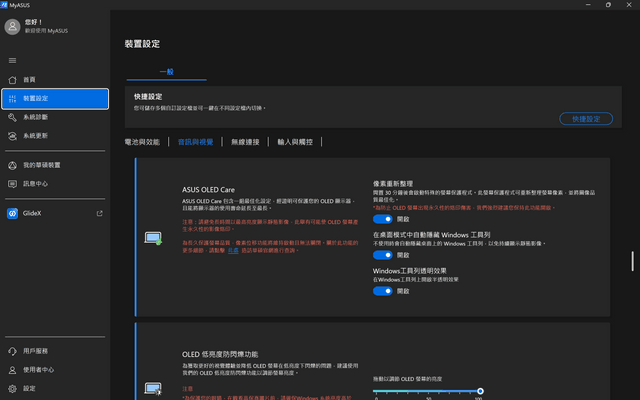Click the vertical scrollbar thumb
The image size is (640, 400).
tap(633, 261)
